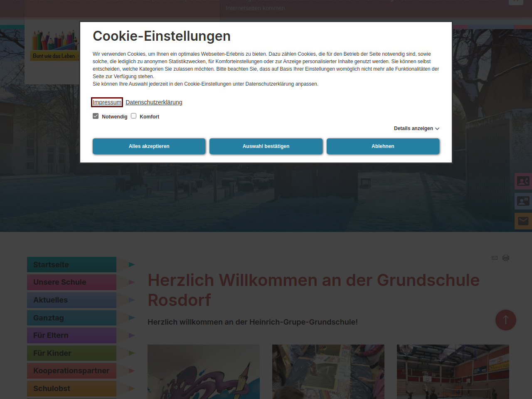Enable the Komfort cookies checkbox

click(x=134, y=116)
